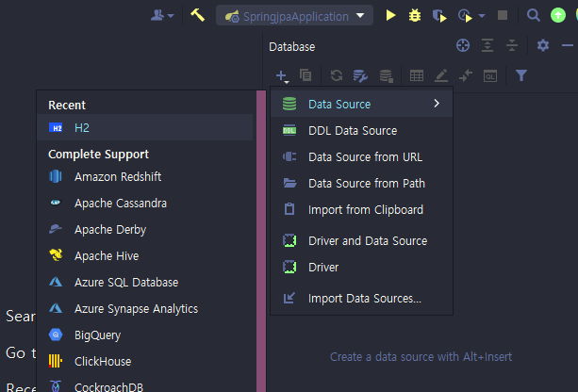Click the Refresh icon in Database toolbar
The width and height of the screenshot is (578, 392).
point(337,75)
